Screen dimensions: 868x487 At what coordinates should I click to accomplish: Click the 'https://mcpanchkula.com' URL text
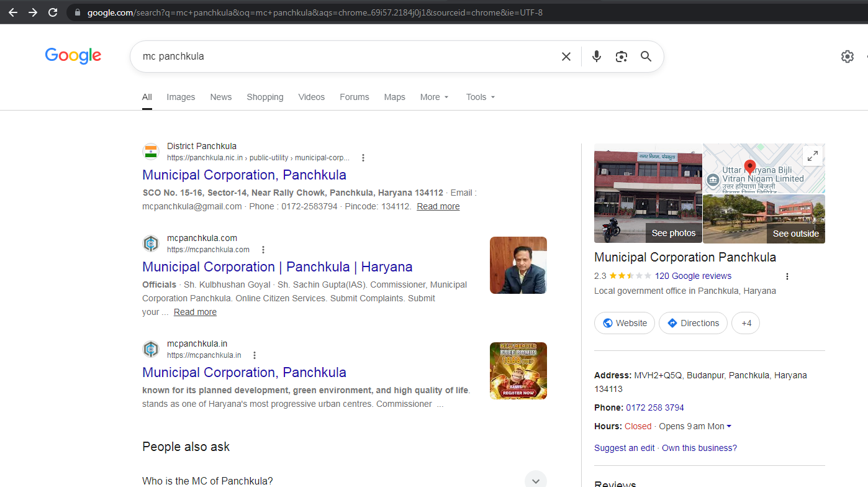pyautogui.click(x=208, y=250)
